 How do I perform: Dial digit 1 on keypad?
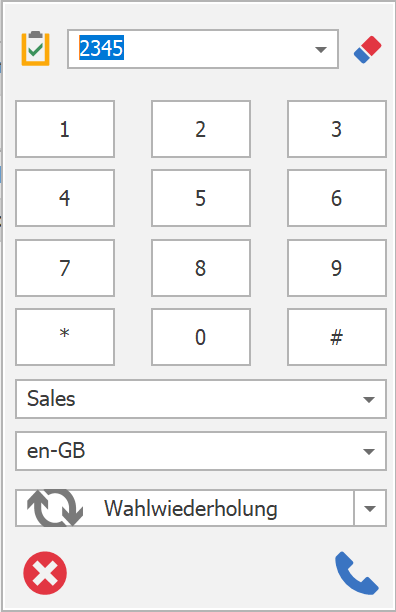tap(65, 129)
